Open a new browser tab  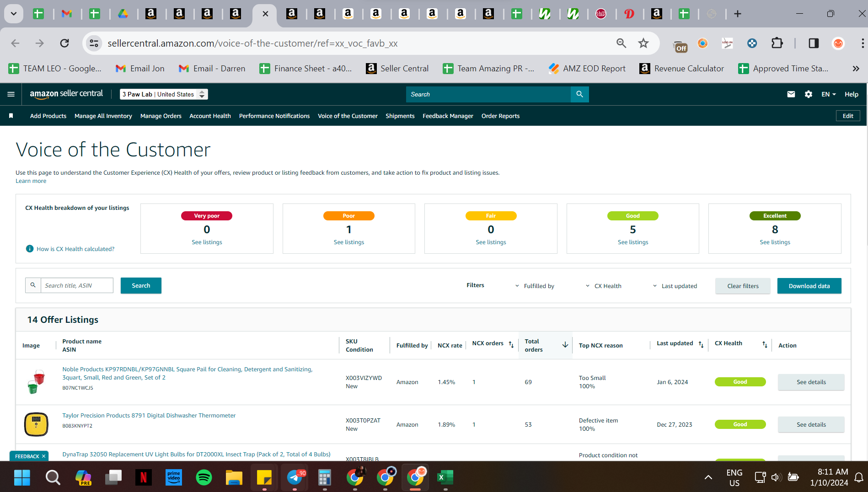coord(737,14)
